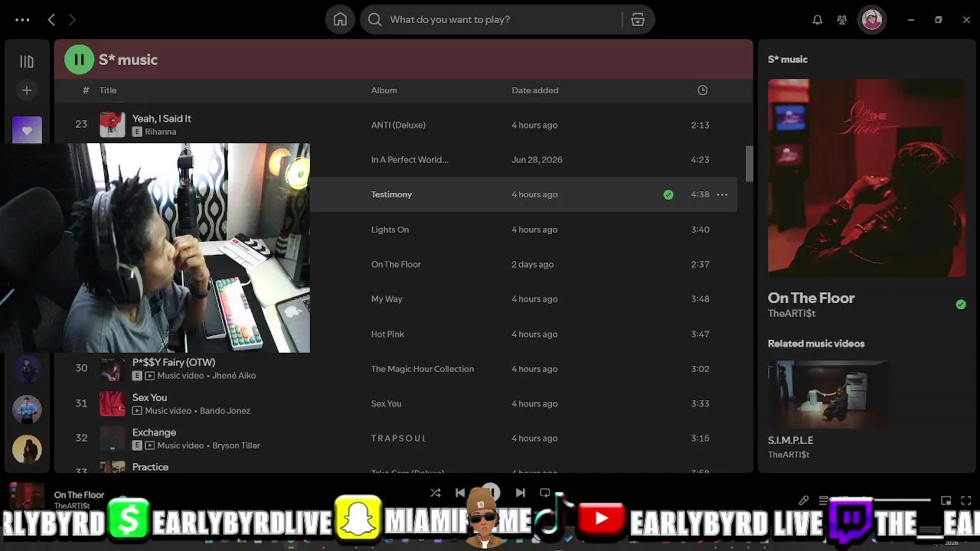Image resolution: width=980 pixels, height=551 pixels.
Task: Open the artist link Bryson Tiller
Action: tap(235, 445)
